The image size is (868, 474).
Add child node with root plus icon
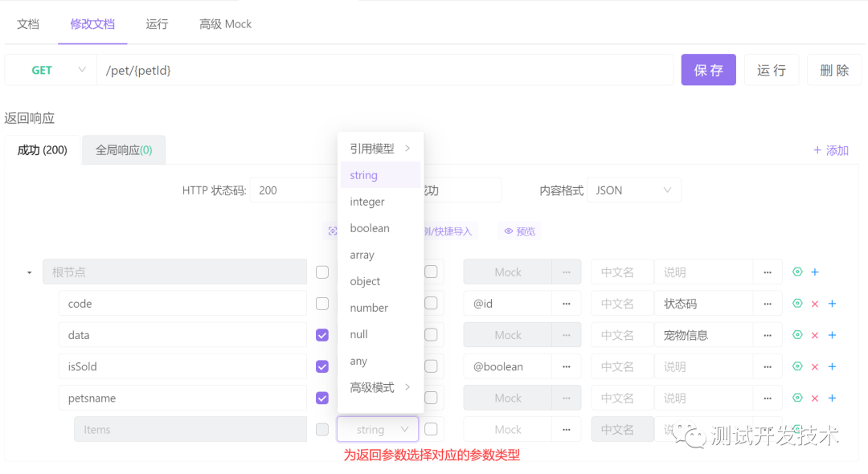point(815,272)
